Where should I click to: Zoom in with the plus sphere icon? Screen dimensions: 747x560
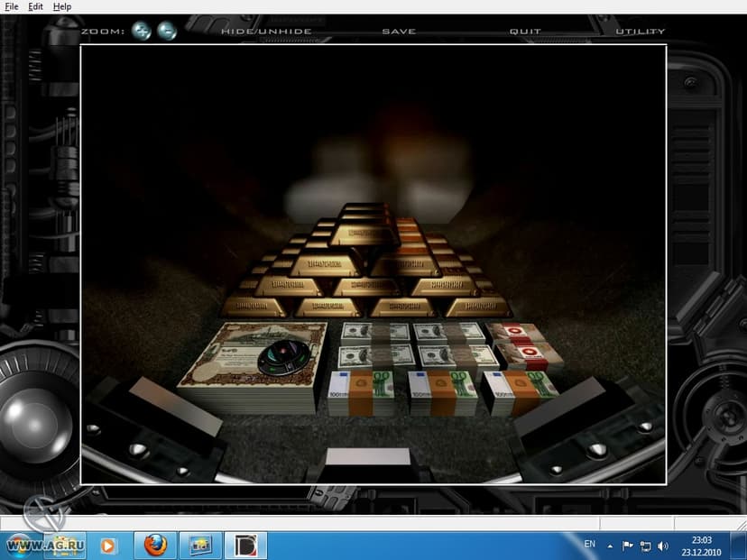tap(142, 31)
